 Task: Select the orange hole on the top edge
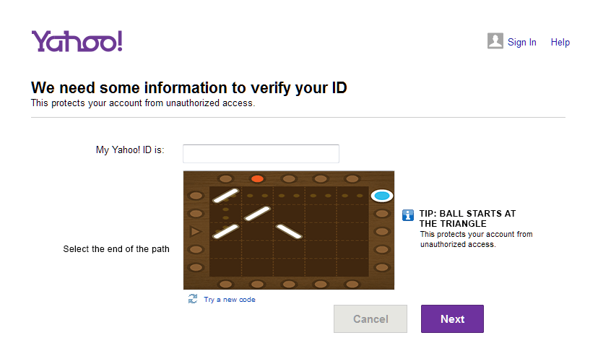257,178
